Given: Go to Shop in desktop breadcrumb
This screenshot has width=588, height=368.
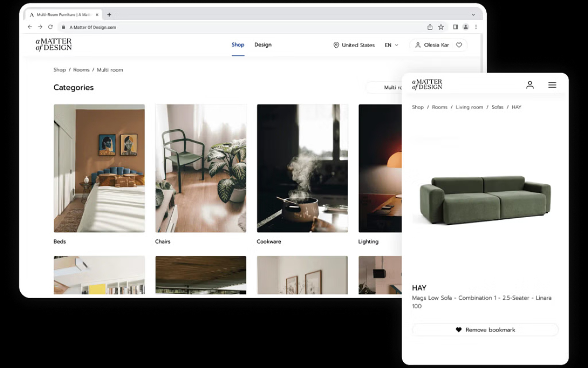Looking at the screenshot, I should 60,70.
